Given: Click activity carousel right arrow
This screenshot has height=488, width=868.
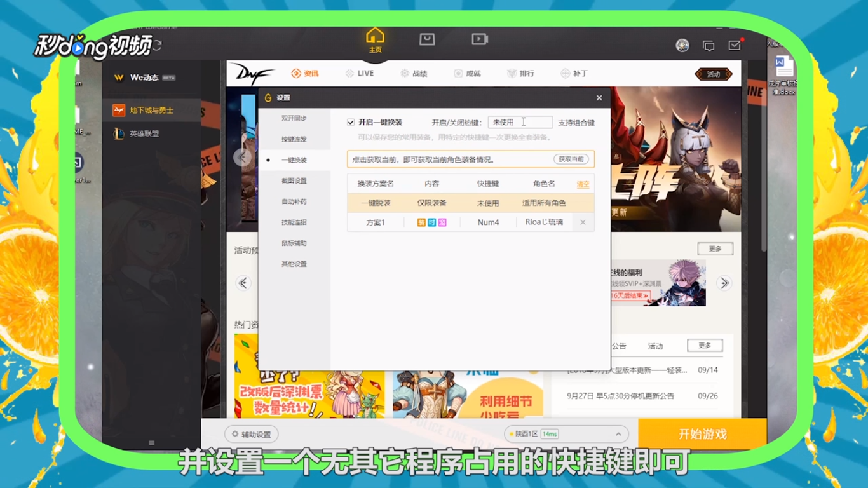Looking at the screenshot, I should pos(724,283).
